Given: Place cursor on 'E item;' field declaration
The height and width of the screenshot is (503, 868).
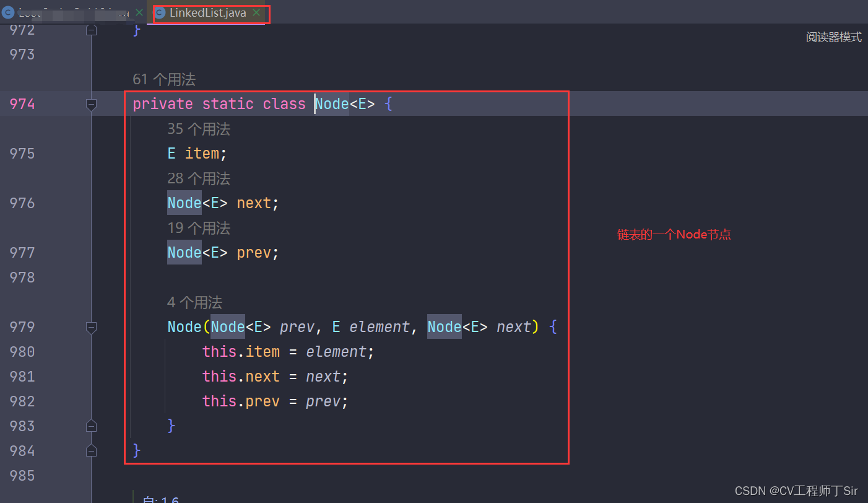Looking at the screenshot, I should point(197,154).
